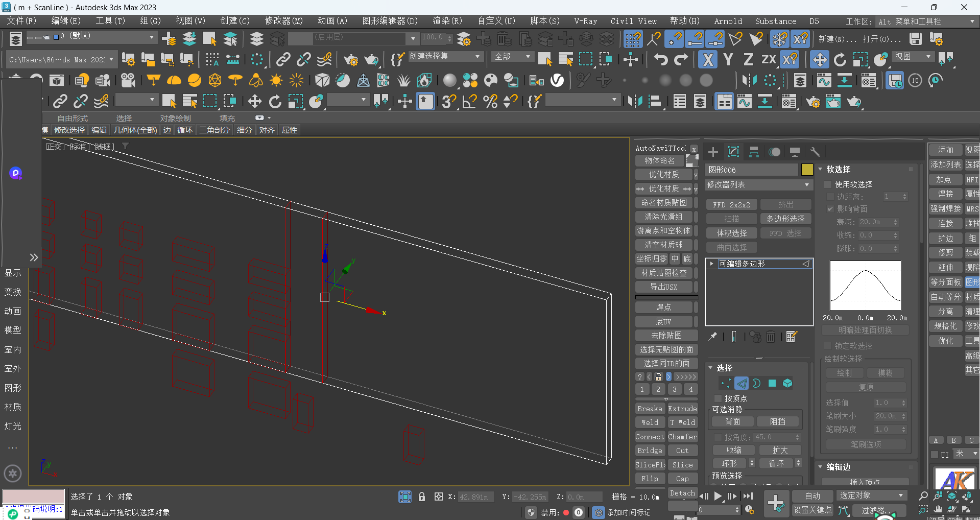Open named selection sets dropdown
980x520 pixels.
click(x=445, y=56)
